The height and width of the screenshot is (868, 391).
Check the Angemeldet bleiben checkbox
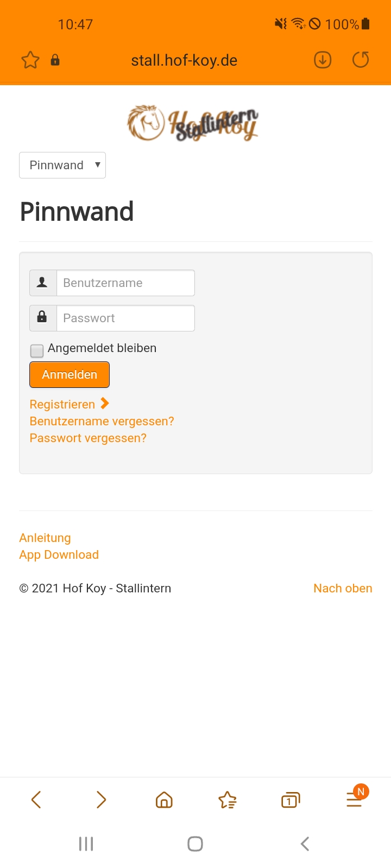click(37, 350)
